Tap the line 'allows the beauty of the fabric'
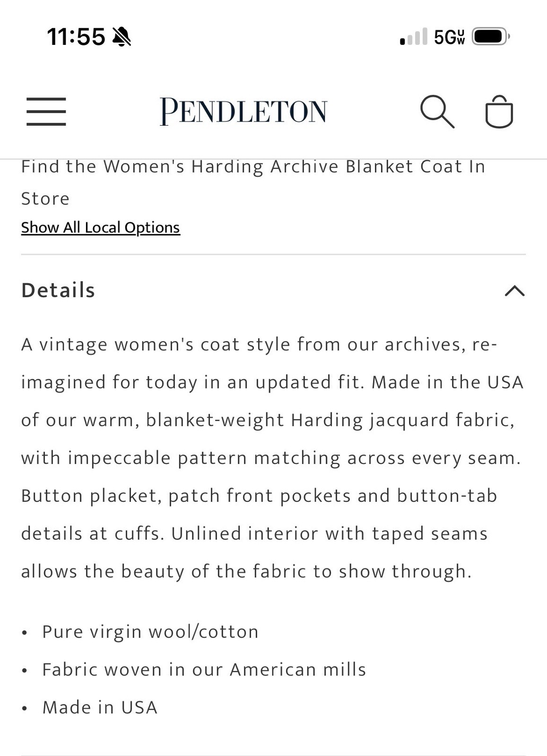Image resolution: width=547 pixels, height=756 pixels. click(x=246, y=571)
